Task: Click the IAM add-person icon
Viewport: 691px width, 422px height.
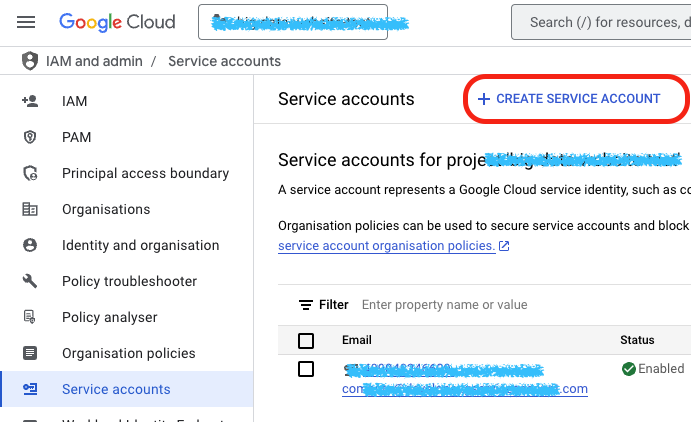Action: tap(30, 101)
